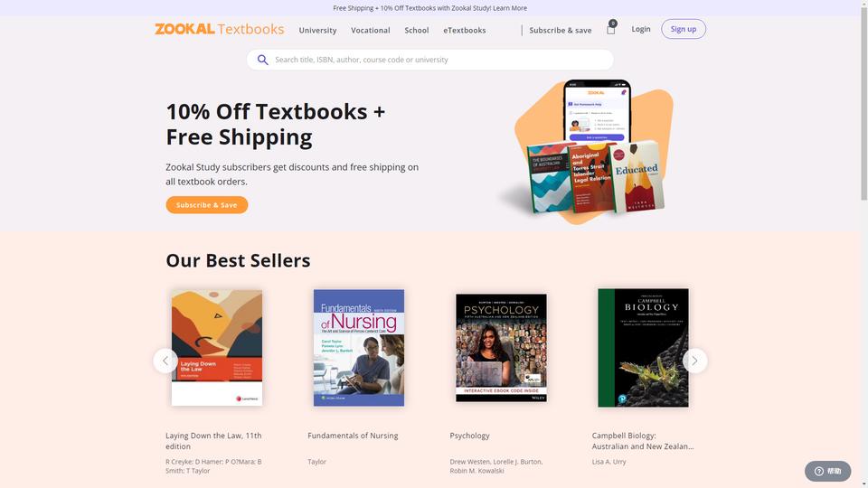Click the Login link

(x=641, y=29)
